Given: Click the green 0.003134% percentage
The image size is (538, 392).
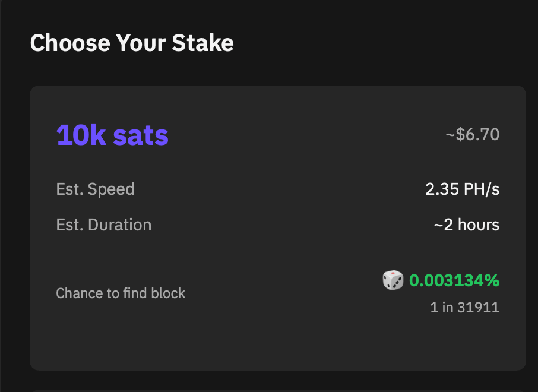Looking at the screenshot, I should click(454, 280).
